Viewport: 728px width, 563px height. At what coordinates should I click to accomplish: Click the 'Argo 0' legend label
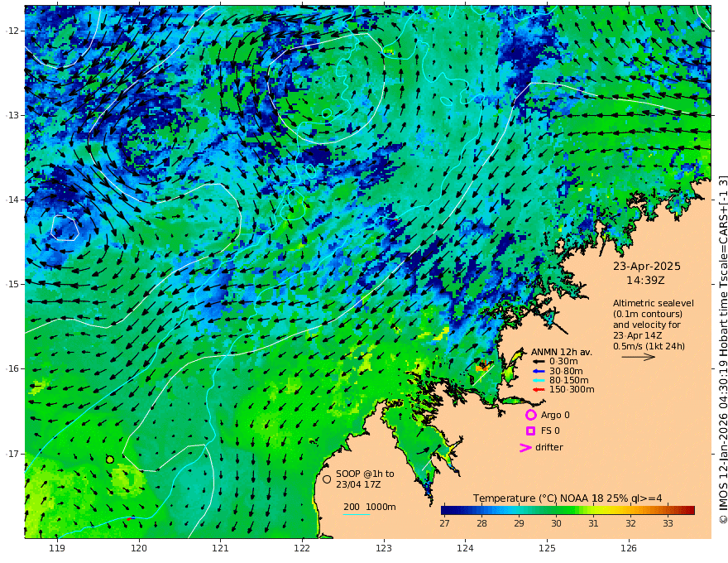point(555,415)
